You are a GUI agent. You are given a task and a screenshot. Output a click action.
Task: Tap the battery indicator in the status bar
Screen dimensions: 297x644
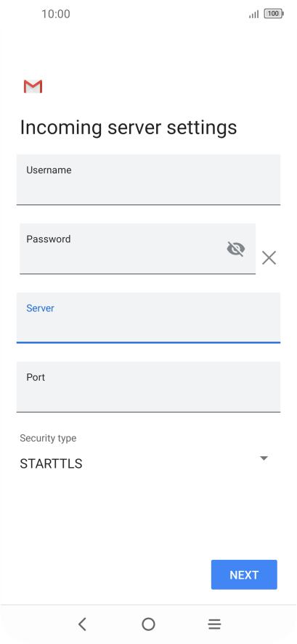tap(274, 14)
